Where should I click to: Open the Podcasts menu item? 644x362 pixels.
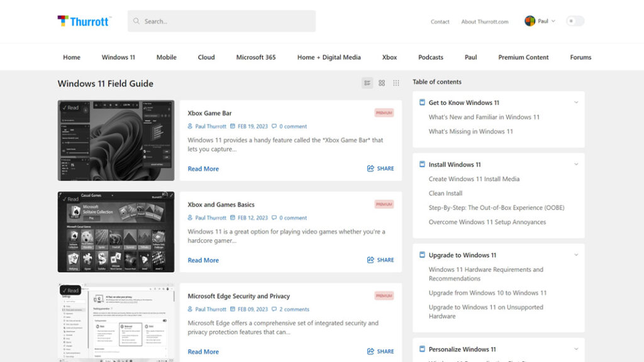coord(430,57)
